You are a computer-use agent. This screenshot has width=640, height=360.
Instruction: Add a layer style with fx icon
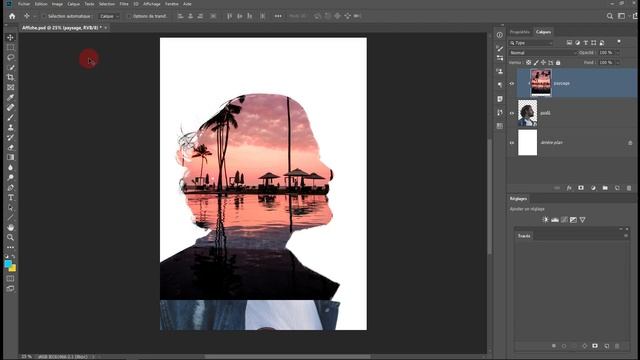[x=569, y=188]
